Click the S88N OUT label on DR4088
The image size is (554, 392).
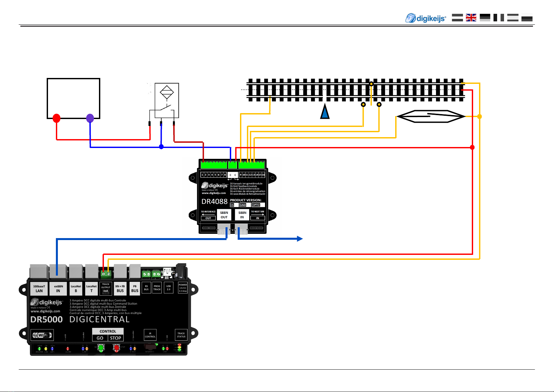click(x=224, y=215)
